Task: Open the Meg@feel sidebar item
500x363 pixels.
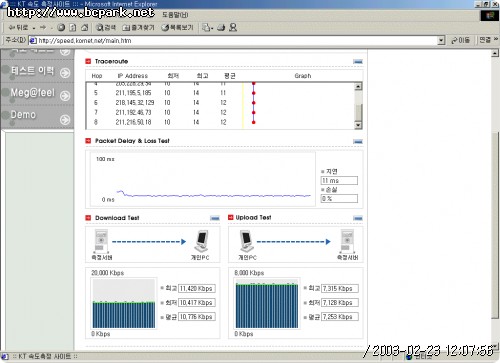Action: click(x=32, y=93)
